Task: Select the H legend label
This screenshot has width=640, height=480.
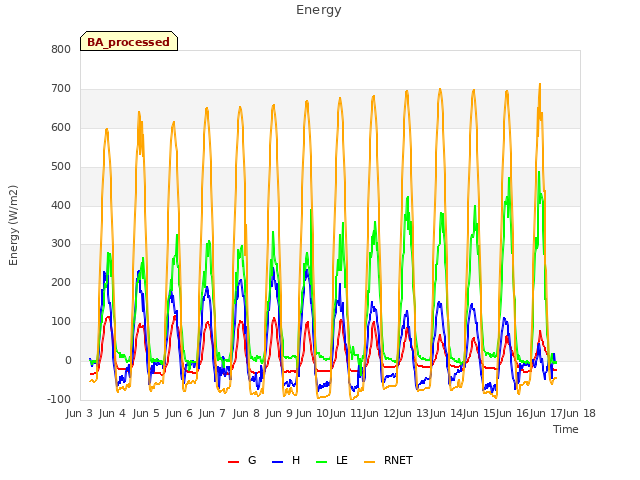Action: pyautogui.click(x=296, y=460)
